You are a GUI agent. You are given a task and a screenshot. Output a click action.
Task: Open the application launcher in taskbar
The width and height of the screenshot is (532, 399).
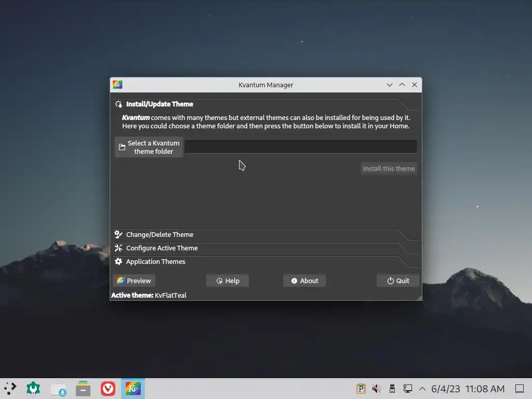pos(10,389)
